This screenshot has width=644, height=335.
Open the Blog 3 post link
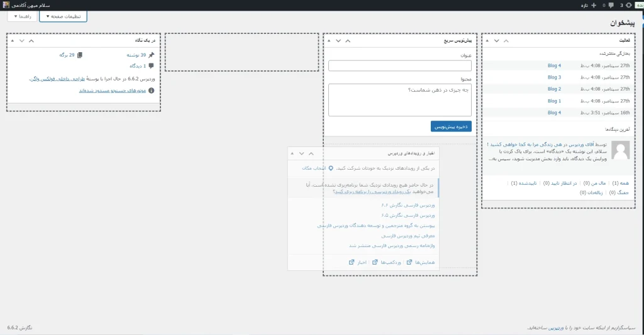point(554,77)
